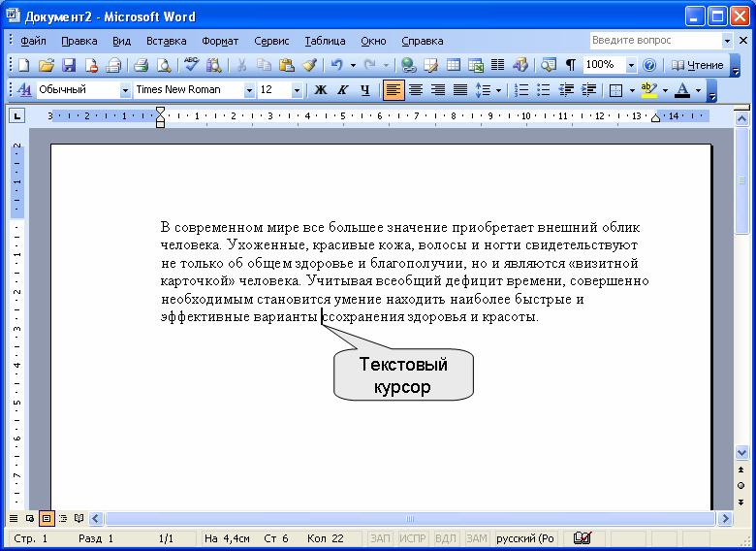The image size is (756, 551).
Task: Open Print Preview from the toolbar
Action: (164, 65)
